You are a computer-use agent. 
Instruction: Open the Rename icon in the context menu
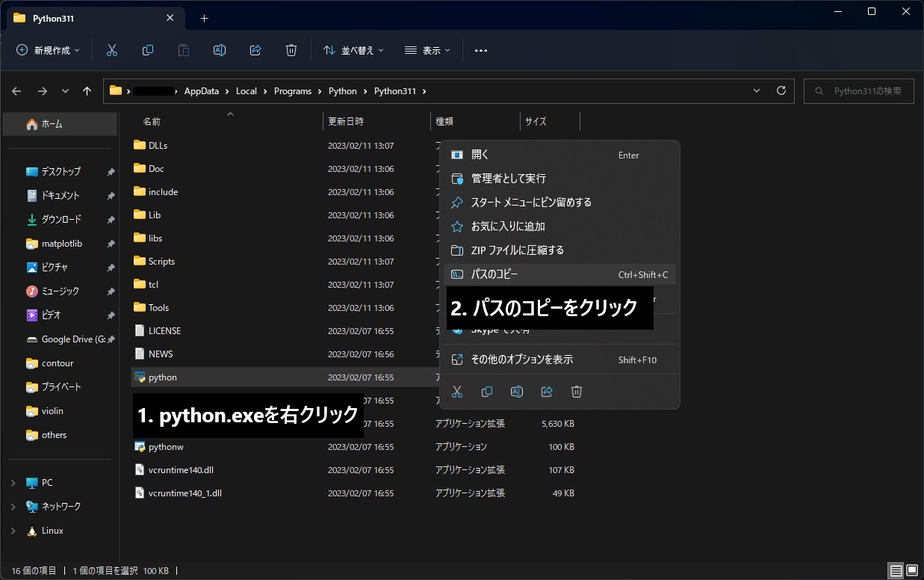click(x=517, y=391)
